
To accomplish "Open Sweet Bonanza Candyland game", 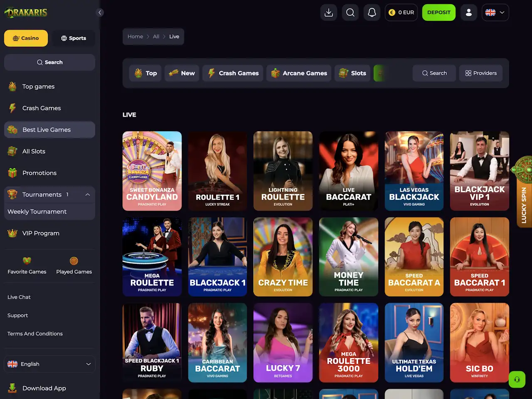I will coord(152,171).
